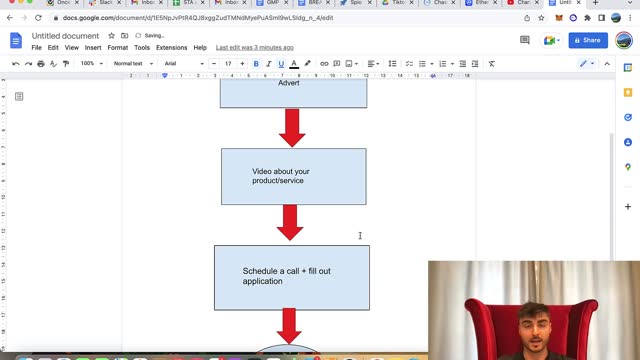Open the Insert menu
The width and height of the screenshot is (640, 360).
coord(93,48)
